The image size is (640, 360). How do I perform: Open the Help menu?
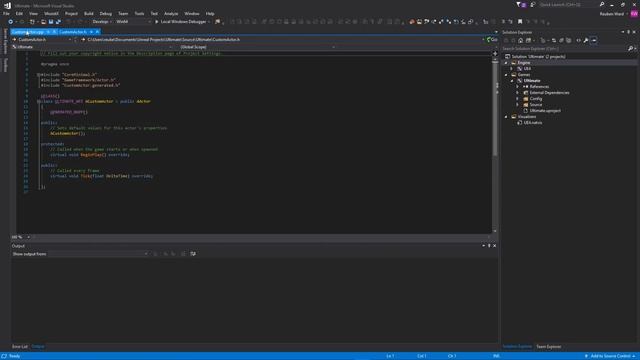tap(210, 13)
